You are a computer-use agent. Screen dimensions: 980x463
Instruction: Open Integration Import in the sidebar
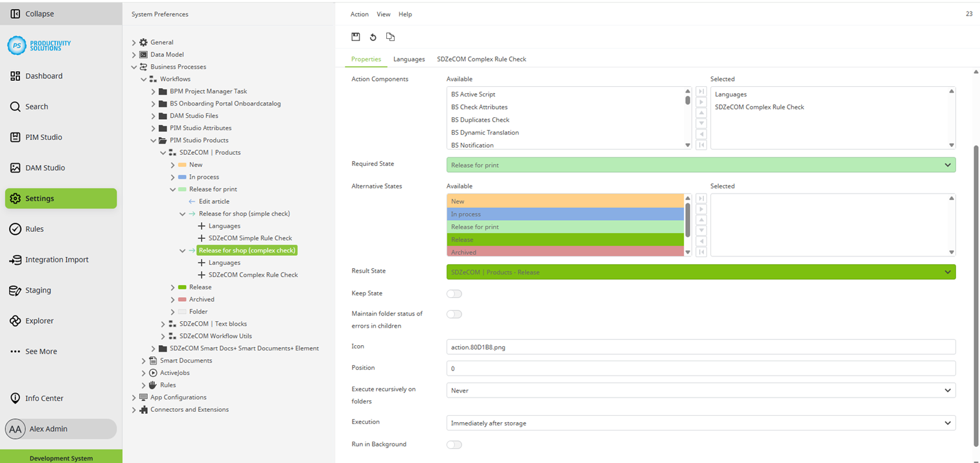[56, 260]
